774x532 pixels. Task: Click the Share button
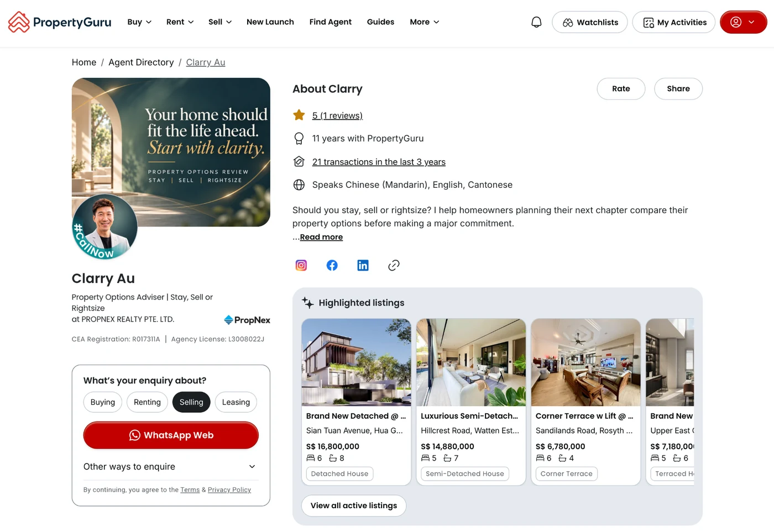678,89
